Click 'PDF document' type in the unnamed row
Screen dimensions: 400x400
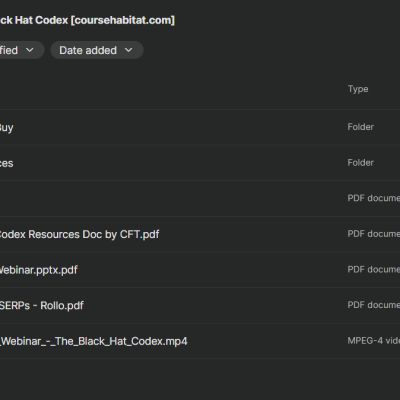coord(374,198)
